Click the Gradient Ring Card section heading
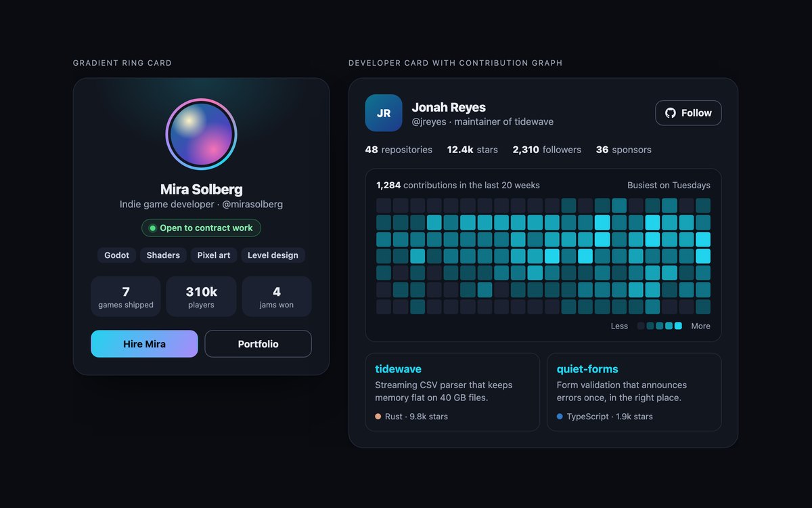The width and height of the screenshot is (812, 508). (122, 63)
